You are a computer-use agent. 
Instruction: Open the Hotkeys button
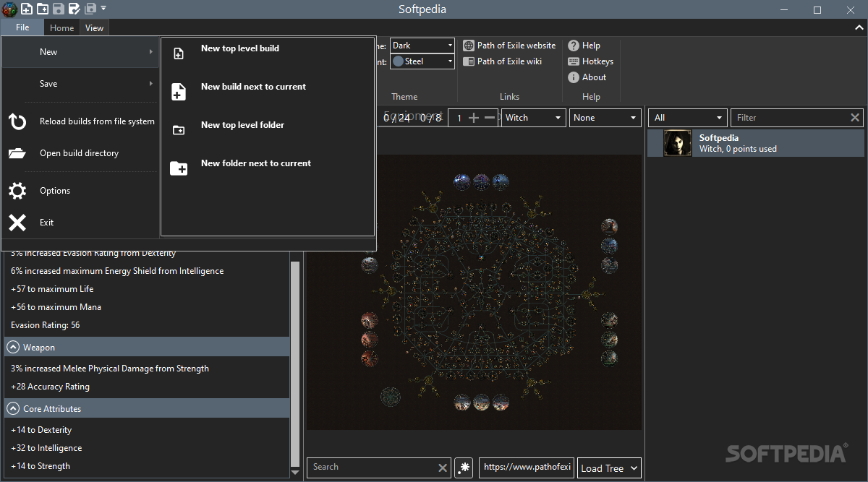[591, 61]
